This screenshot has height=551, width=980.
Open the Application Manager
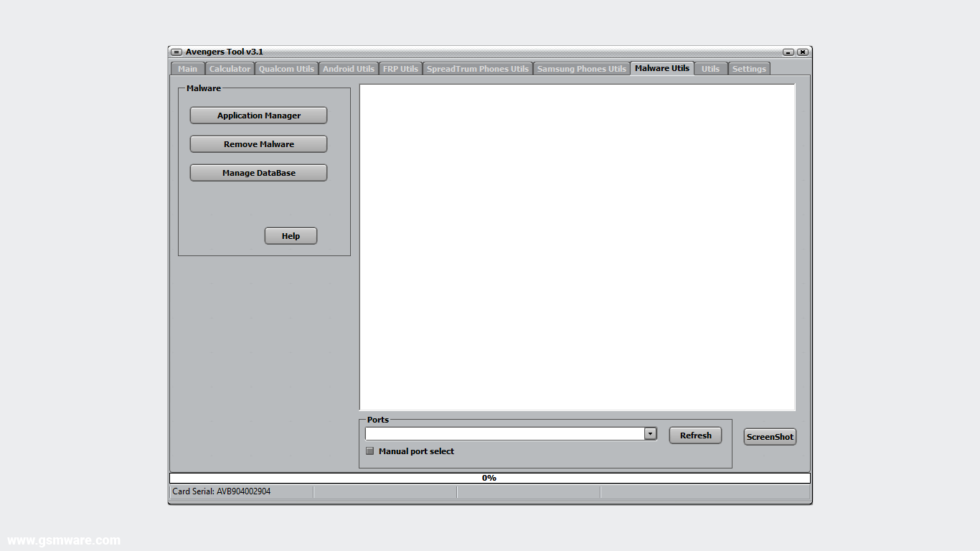pyautogui.click(x=258, y=115)
